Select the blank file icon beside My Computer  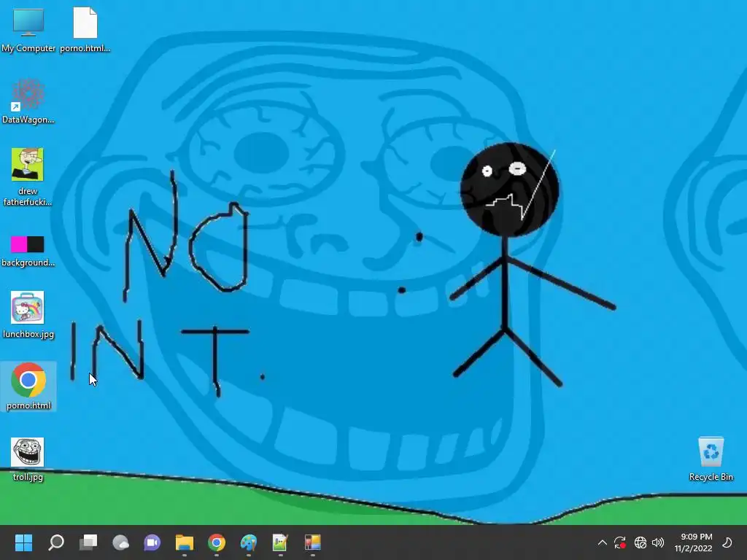click(85, 23)
